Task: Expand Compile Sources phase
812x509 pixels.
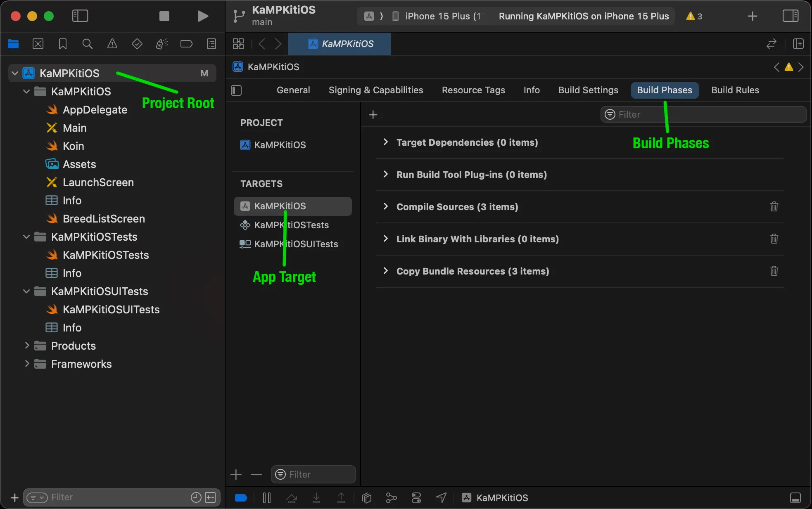Action: [x=385, y=206]
